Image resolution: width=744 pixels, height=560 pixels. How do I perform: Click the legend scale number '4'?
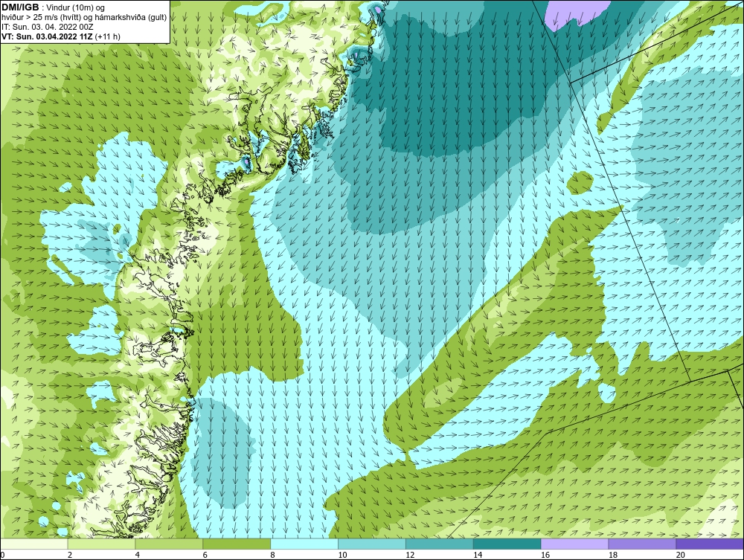137,555
